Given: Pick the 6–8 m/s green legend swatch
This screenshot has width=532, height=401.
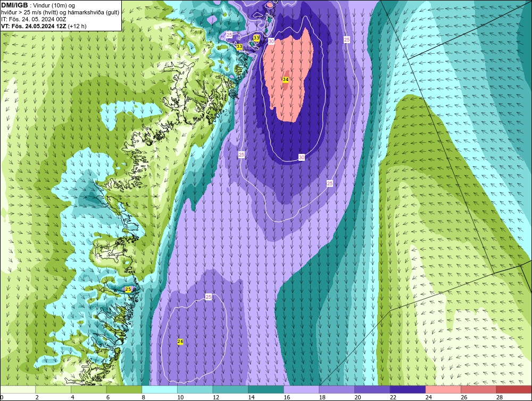Looking at the screenshot, I should point(124,389).
